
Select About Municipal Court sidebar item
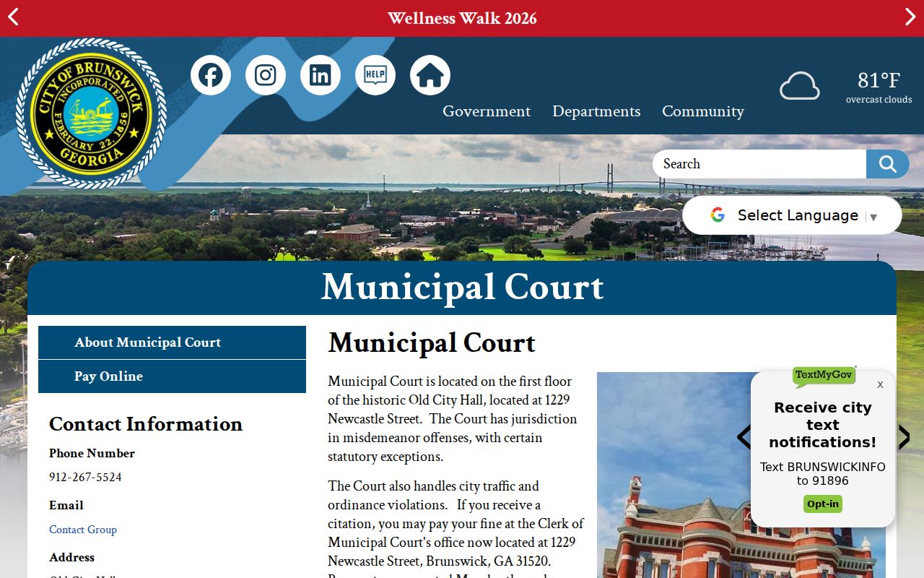(172, 342)
